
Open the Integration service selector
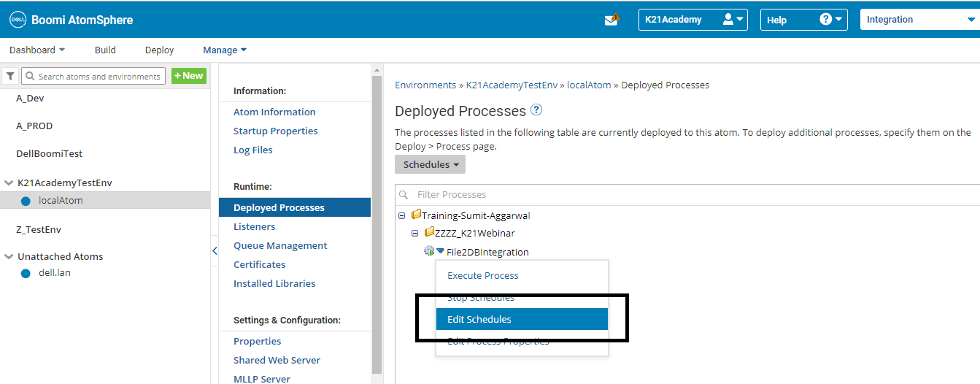click(920, 20)
